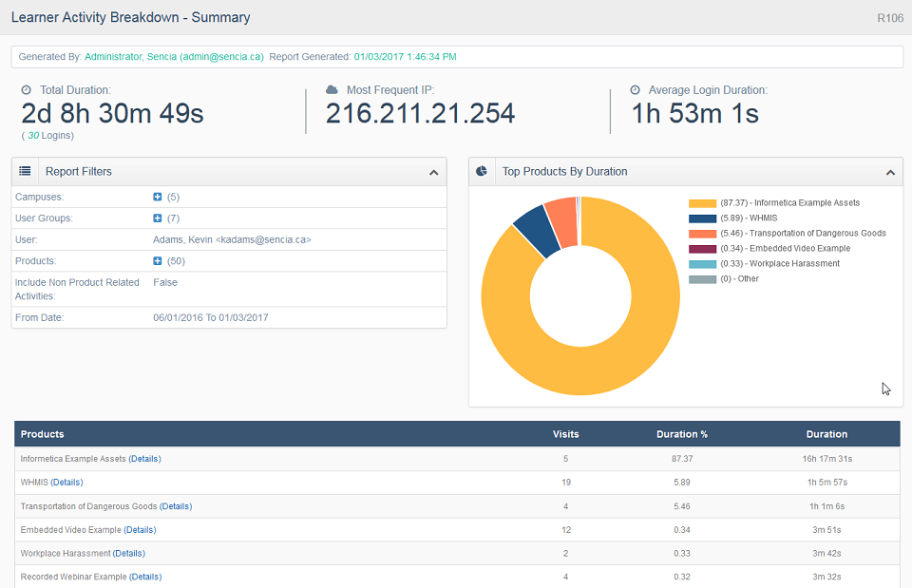The image size is (912, 588).
Task: Click the Visits column header
Action: tap(566, 434)
